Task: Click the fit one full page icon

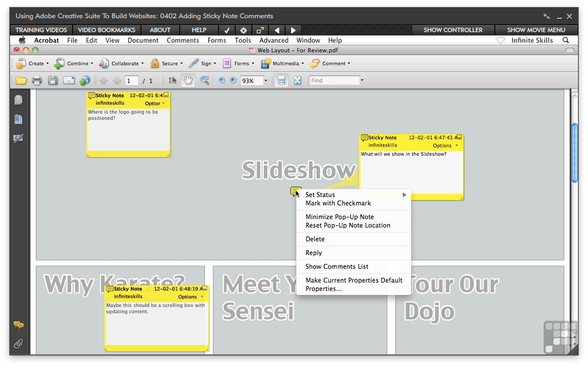Action: [297, 80]
